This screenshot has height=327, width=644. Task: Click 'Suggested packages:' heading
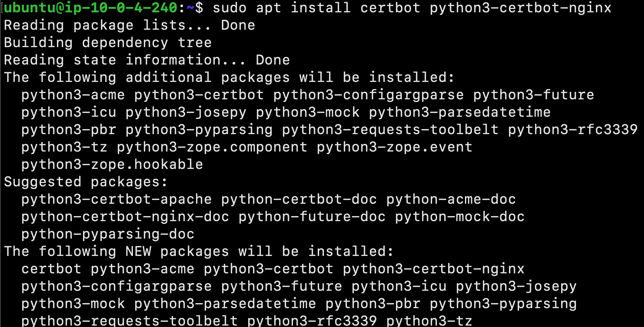pos(86,182)
